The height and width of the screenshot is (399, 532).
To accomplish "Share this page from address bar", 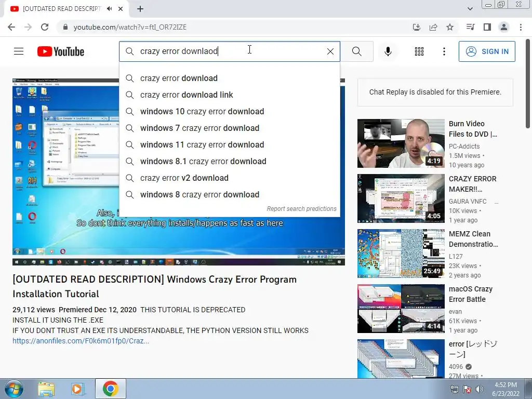I will (x=433, y=27).
